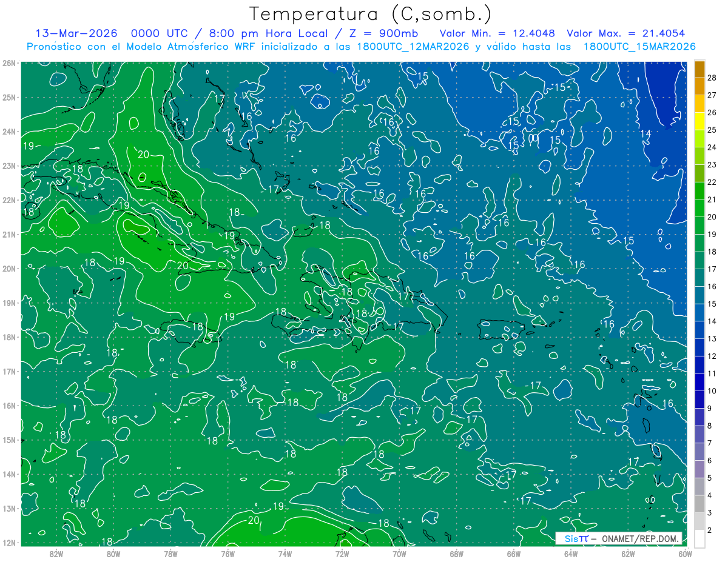728x562 pixels.
Task: Click the 80W longitude axis label
Action: point(113,554)
